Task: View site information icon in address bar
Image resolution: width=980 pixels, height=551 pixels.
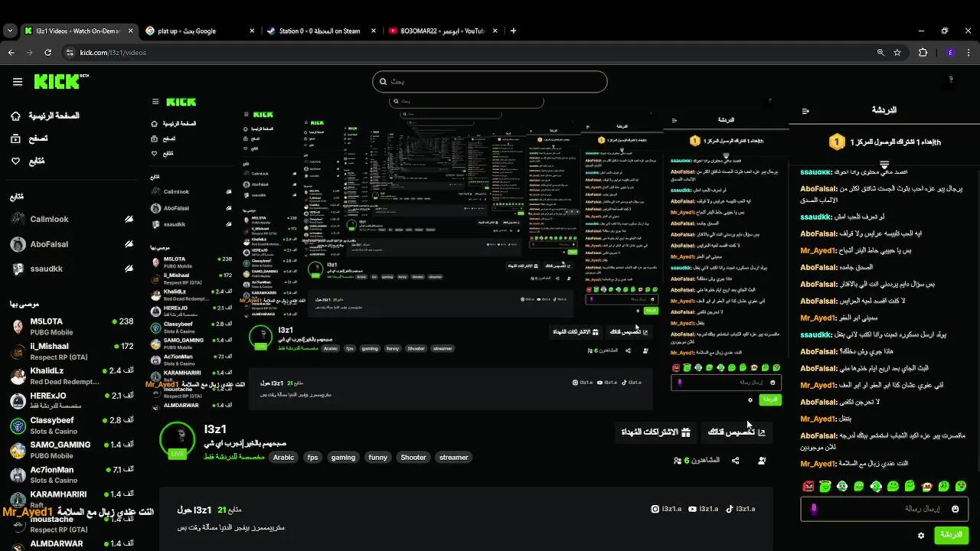Action: click(x=70, y=52)
